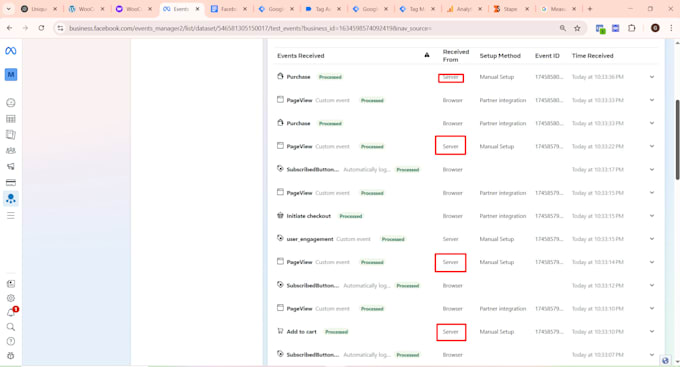
Task: Open the stacked pages icon in the left sidebar
Action: click(x=11, y=134)
